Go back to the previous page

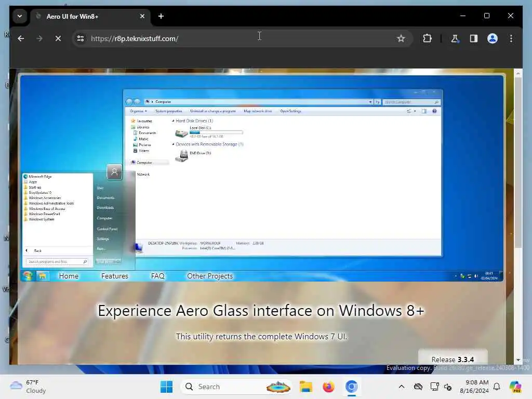(x=21, y=38)
